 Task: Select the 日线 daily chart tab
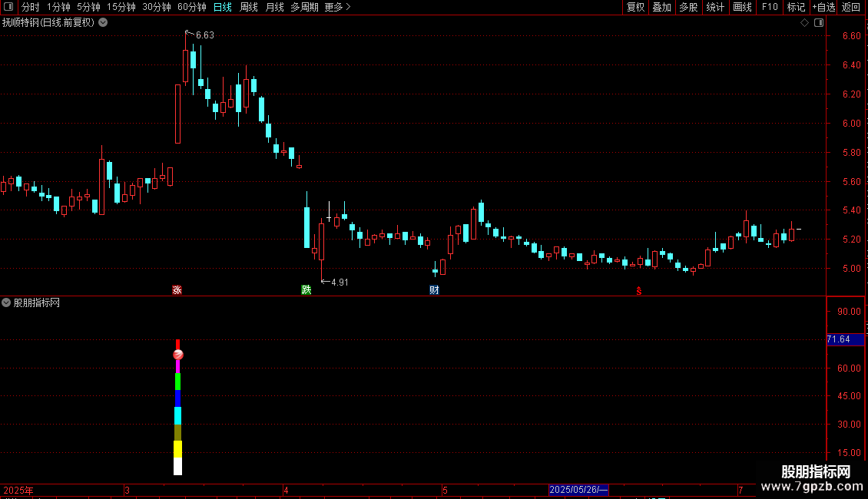pyautogui.click(x=223, y=7)
